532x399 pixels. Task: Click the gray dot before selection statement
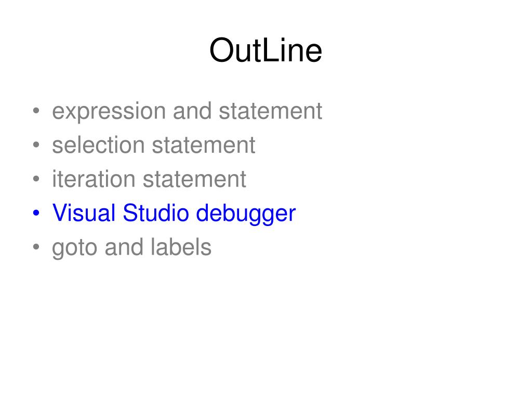(36, 145)
